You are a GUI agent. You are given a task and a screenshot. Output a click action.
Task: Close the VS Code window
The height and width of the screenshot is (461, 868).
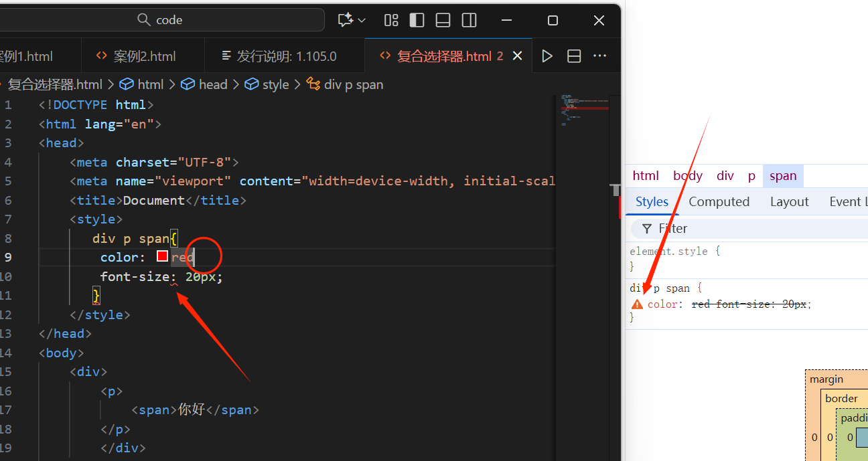tap(599, 21)
